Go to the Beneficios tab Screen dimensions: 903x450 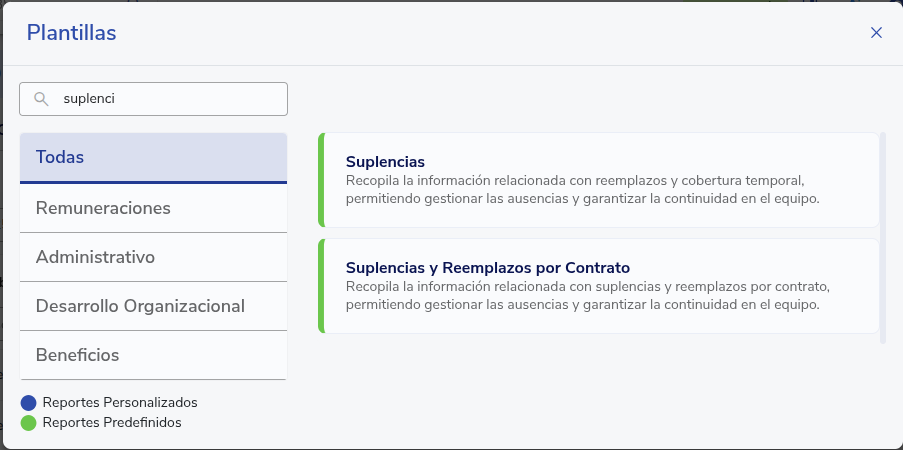[153, 355]
